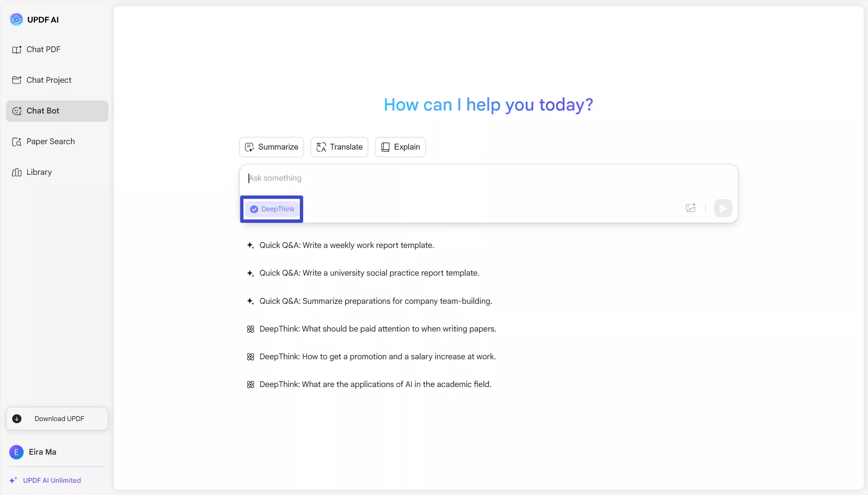The height and width of the screenshot is (495, 868).
Task: Switch to Chat Project section
Action: point(49,80)
